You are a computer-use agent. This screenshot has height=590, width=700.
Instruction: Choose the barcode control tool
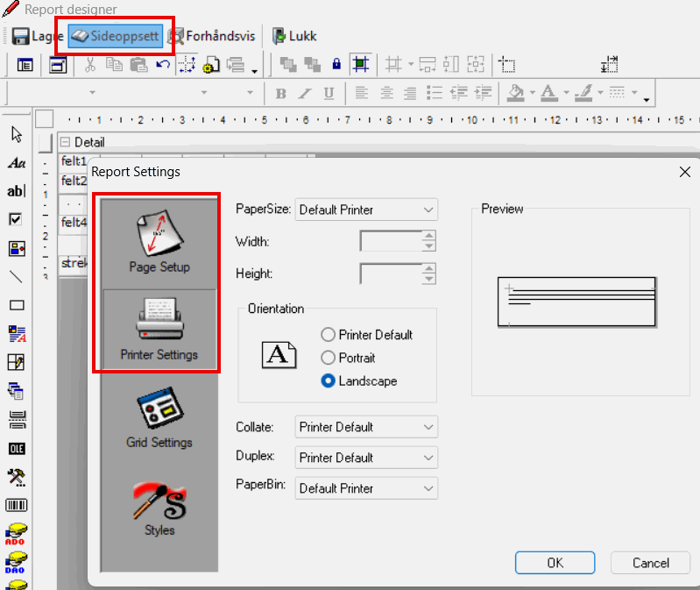[17, 505]
